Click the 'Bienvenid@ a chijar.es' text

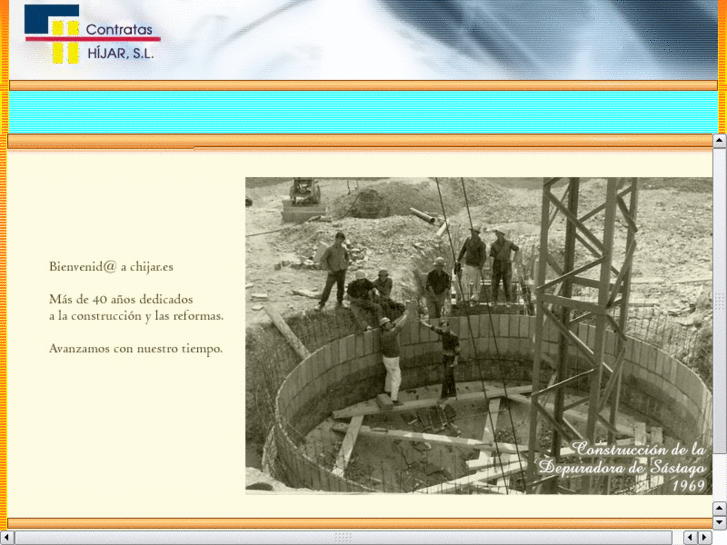point(111,267)
